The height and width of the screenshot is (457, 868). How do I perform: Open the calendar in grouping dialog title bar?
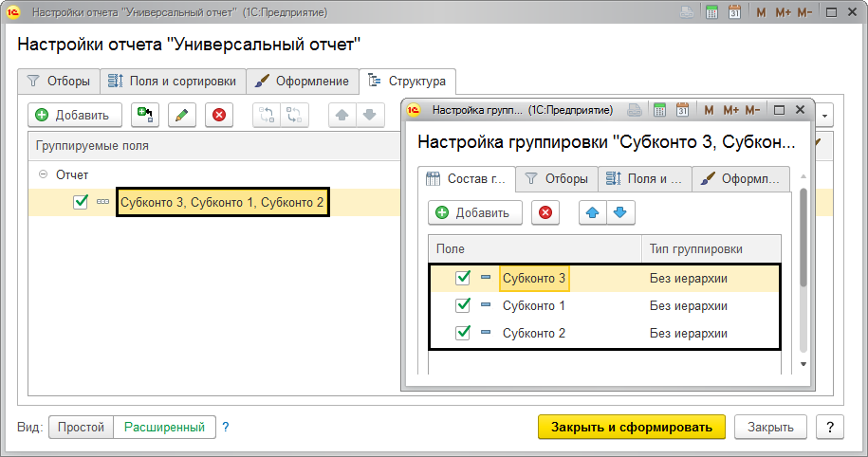click(x=682, y=110)
